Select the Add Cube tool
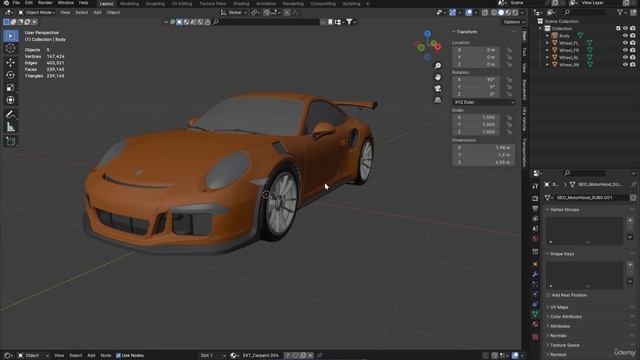This screenshot has height=360, width=640. click(11, 141)
